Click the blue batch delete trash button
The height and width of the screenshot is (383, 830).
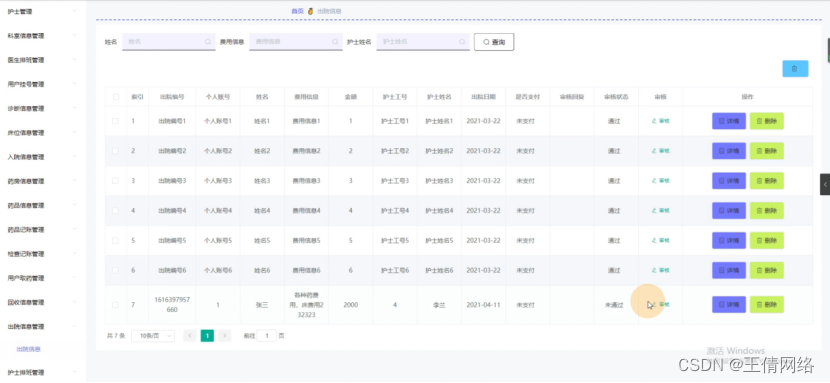[795, 69]
